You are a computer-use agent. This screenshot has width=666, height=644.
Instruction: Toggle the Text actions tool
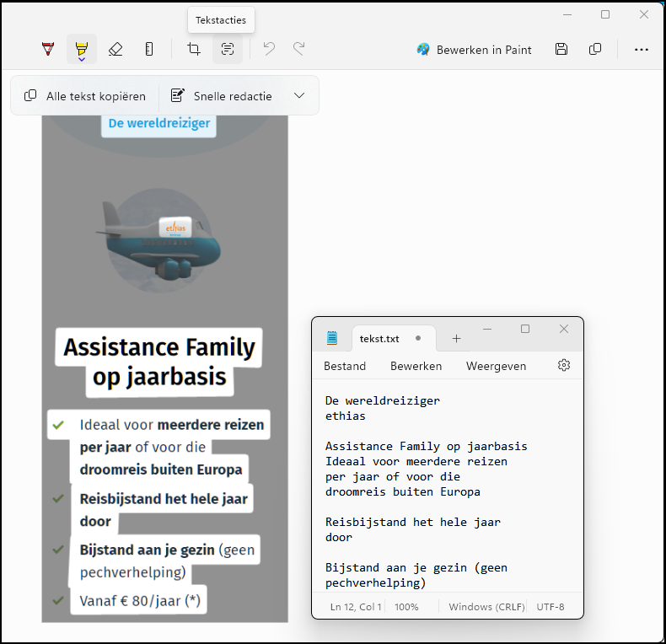[x=228, y=49]
